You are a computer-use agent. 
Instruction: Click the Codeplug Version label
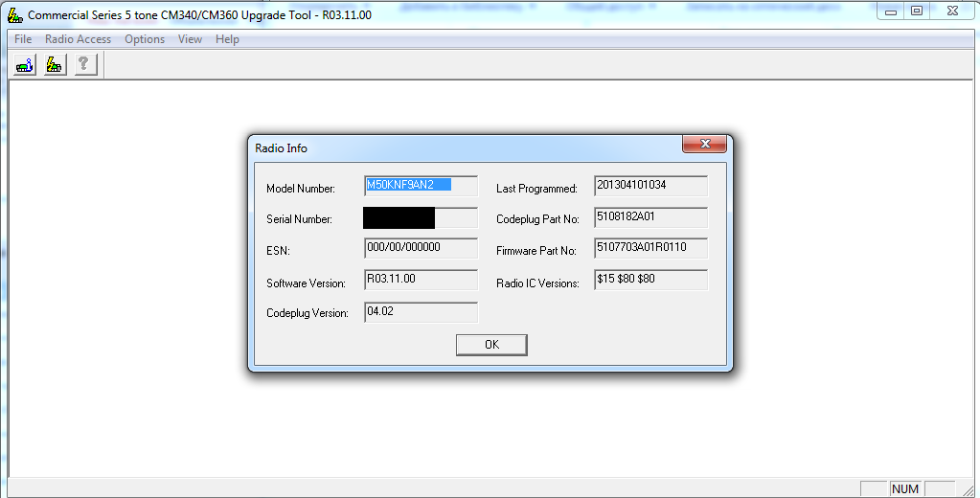[x=308, y=313]
